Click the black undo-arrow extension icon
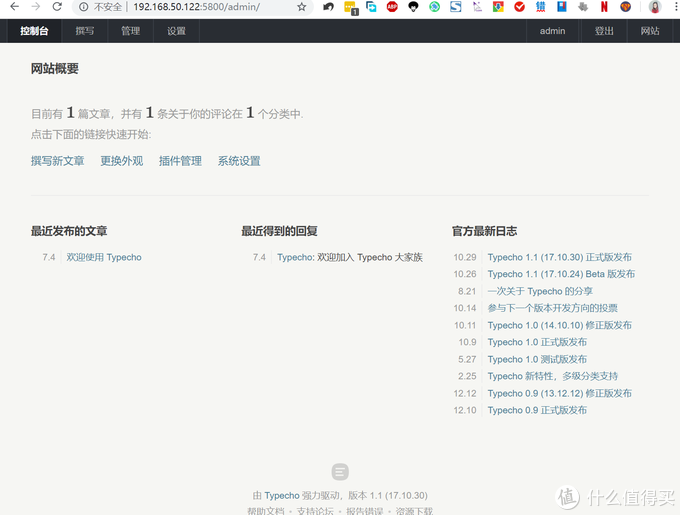The image size is (680, 515). pos(328,7)
